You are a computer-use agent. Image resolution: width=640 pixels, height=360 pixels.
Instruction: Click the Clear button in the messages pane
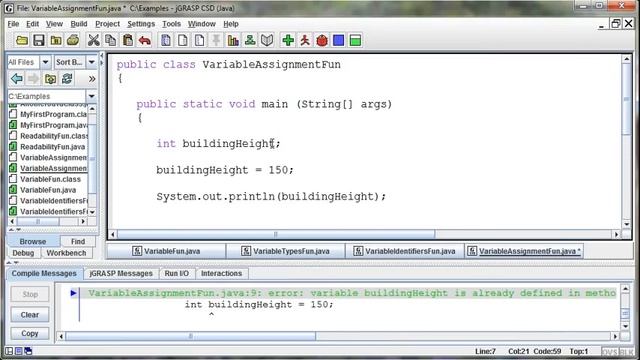pos(30,315)
